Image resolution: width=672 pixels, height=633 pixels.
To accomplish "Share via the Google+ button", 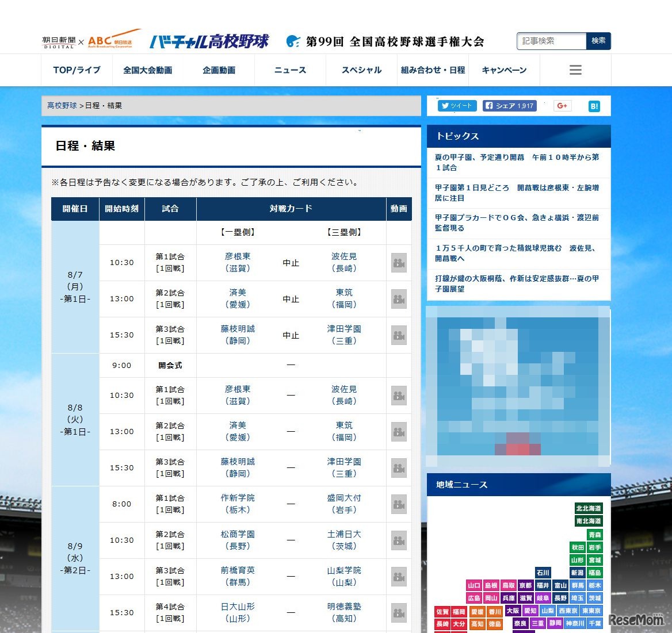I will click(562, 106).
